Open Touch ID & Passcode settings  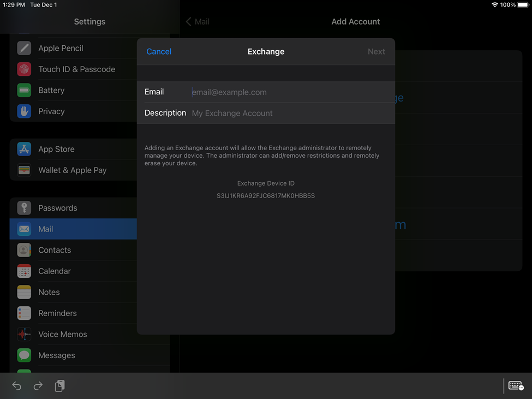(x=73, y=69)
